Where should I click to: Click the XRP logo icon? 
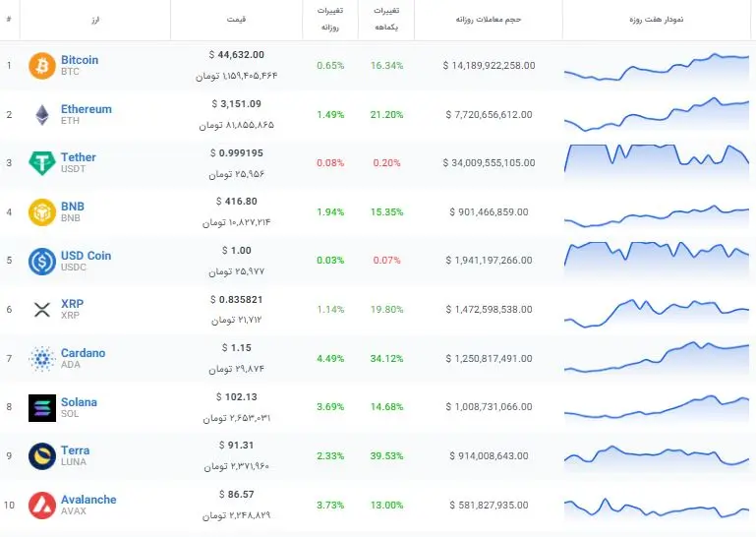click(42, 310)
